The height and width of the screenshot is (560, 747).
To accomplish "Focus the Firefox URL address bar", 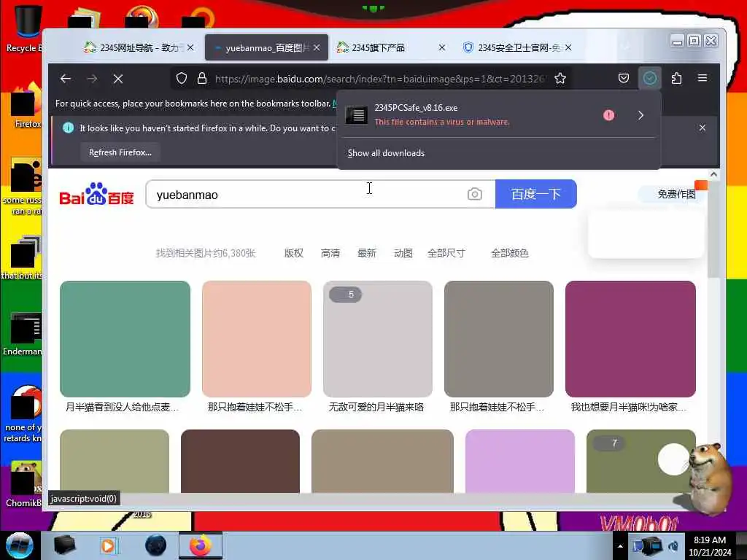I will click(x=379, y=79).
